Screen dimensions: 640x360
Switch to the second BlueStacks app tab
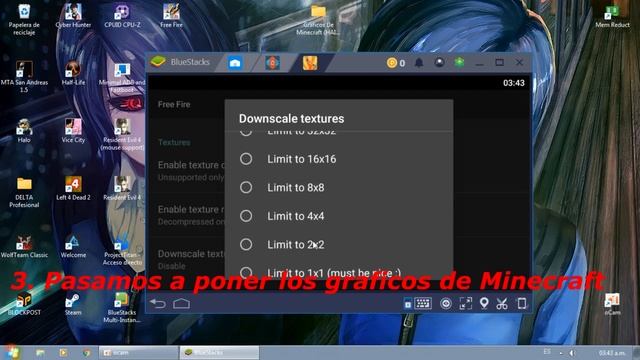tap(272, 63)
